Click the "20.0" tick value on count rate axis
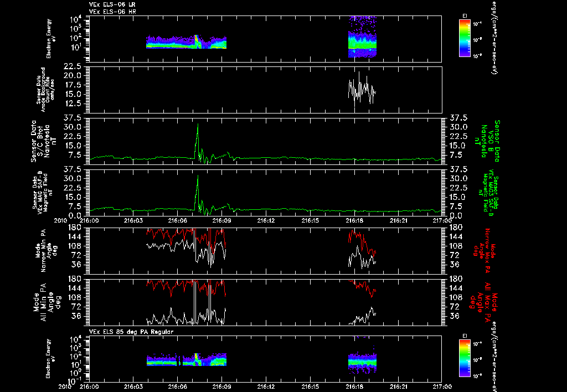567x392 pixels. click(x=73, y=76)
